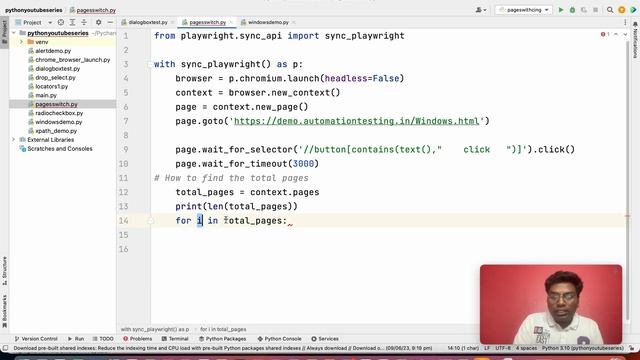The height and width of the screenshot is (360, 640).
Task: Go to next highlighted error arrow
Action: pos(625,34)
